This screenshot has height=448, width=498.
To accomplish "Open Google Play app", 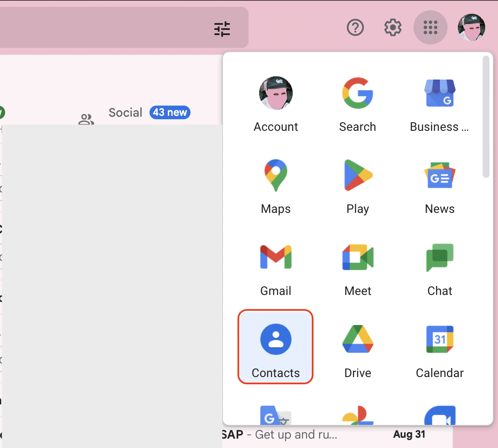I will tap(357, 187).
